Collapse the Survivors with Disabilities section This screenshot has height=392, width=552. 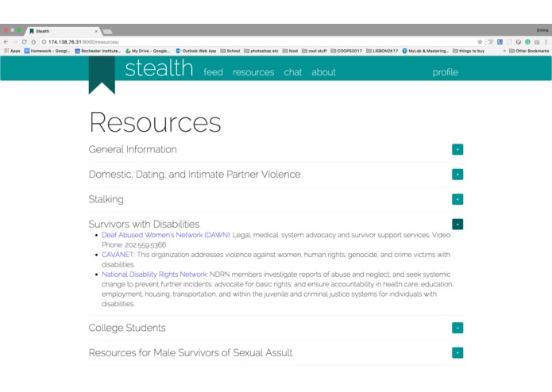pos(457,224)
